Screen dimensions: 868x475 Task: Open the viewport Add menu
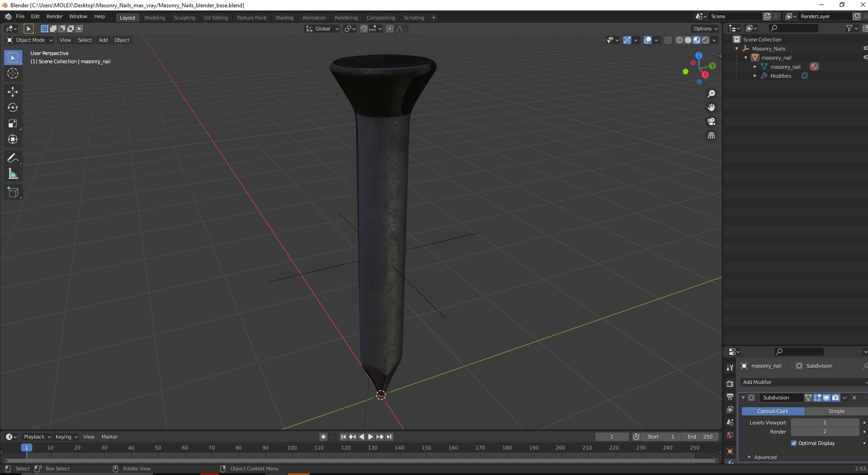click(103, 40)
